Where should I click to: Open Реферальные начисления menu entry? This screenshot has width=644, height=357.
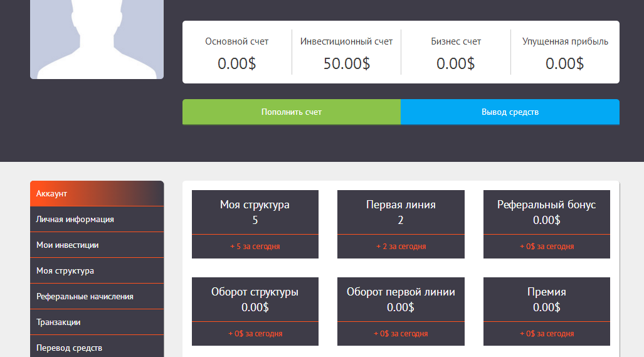pyautogui.click(x=97, y=297)
